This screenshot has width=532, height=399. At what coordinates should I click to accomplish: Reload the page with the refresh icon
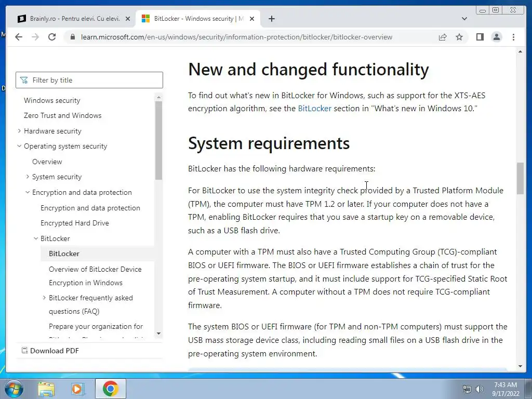tap(52, 37)
